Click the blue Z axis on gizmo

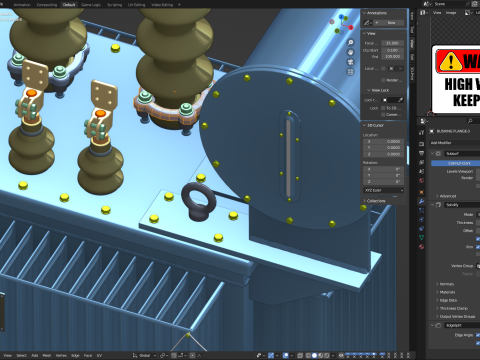(x=341, y=16)
